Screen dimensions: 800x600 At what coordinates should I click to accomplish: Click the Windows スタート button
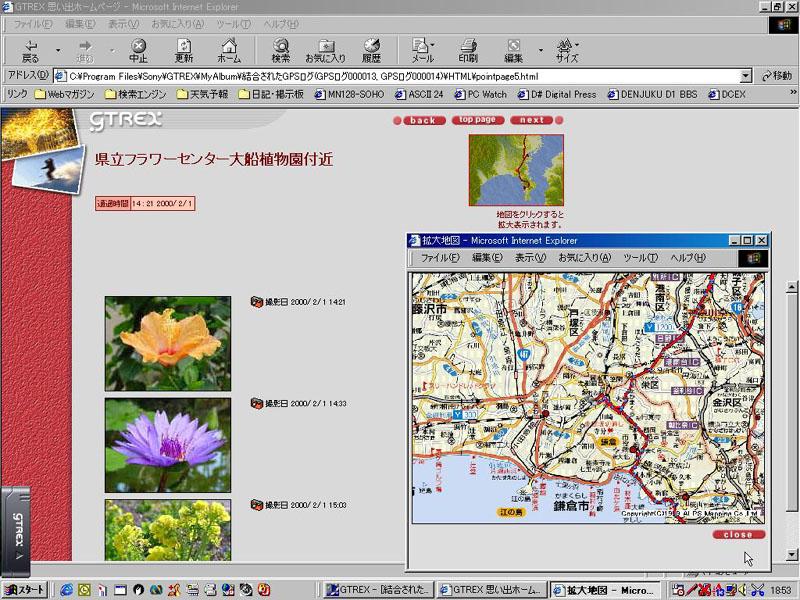tap(24, 590)
